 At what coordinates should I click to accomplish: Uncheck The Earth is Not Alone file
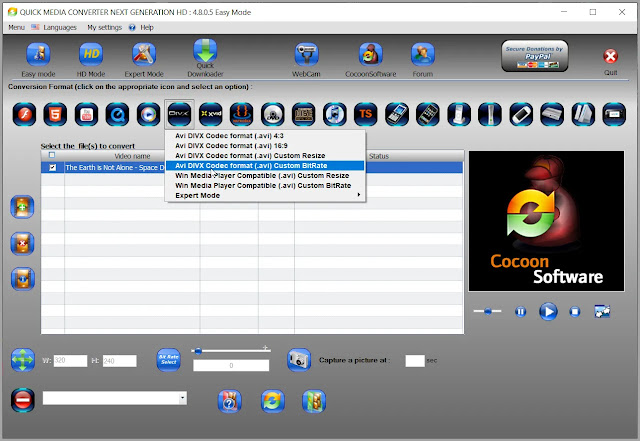click(x=52, y=167)
